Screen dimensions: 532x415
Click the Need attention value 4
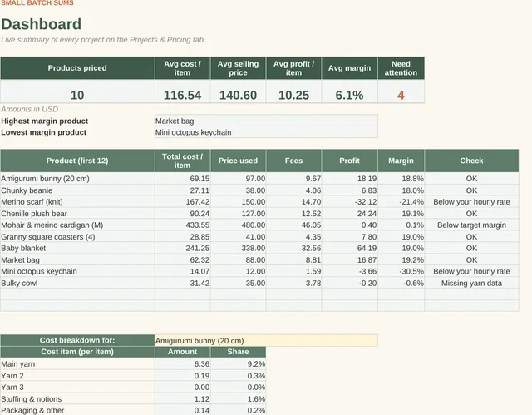pyautogui.click(x=401, y=95)
